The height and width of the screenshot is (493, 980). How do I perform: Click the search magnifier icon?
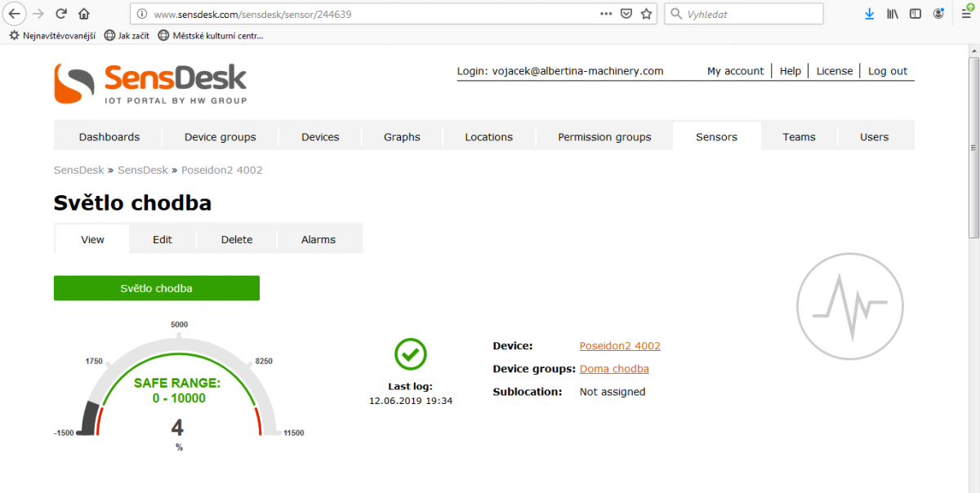[676, 14]
